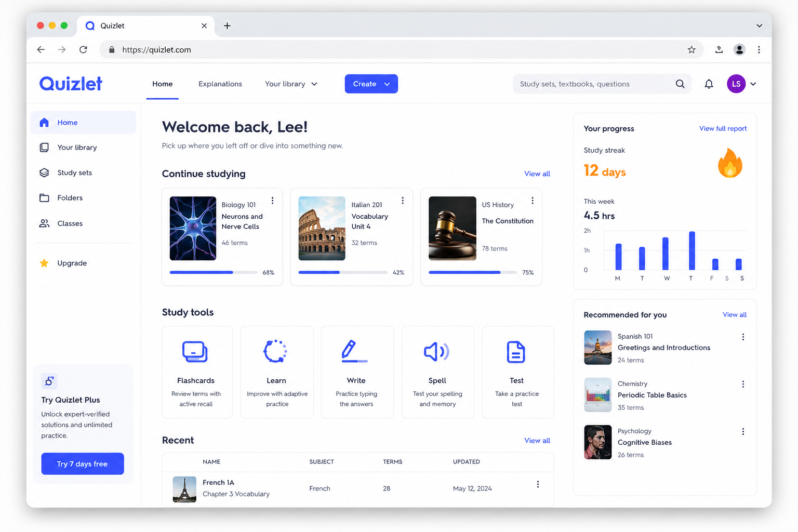The width and height of the screenshot is (798, 532).
Task: Expand the LS account menu chevron
Action: [x=753, y=84]
